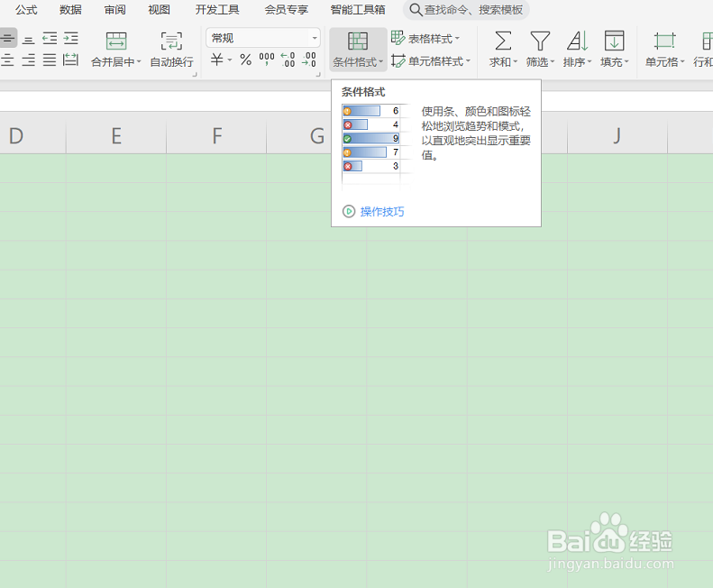Open the 操作技巧 link
Image resolution: width=713 pixels, height=588 pixels.
coord(382,212)
